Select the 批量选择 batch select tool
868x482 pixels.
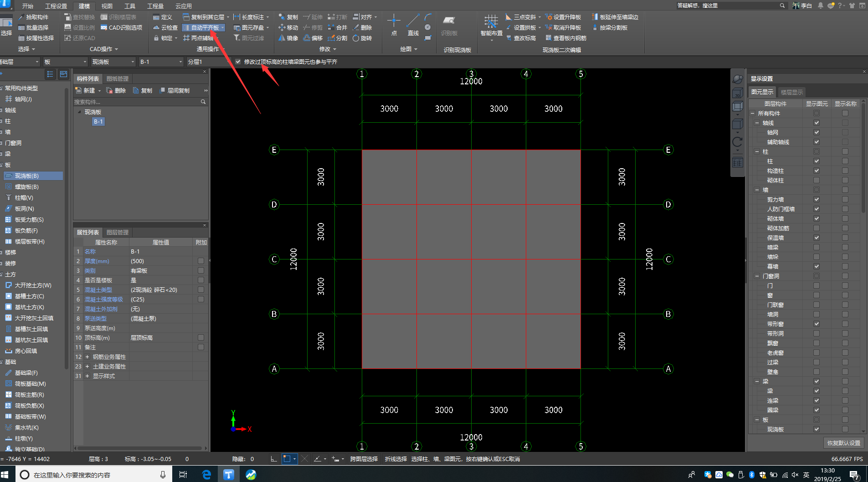point(33,27)
